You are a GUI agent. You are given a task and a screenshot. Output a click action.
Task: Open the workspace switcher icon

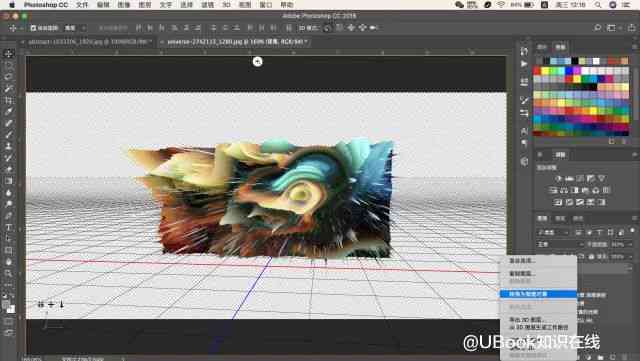[x=611, y=28]
